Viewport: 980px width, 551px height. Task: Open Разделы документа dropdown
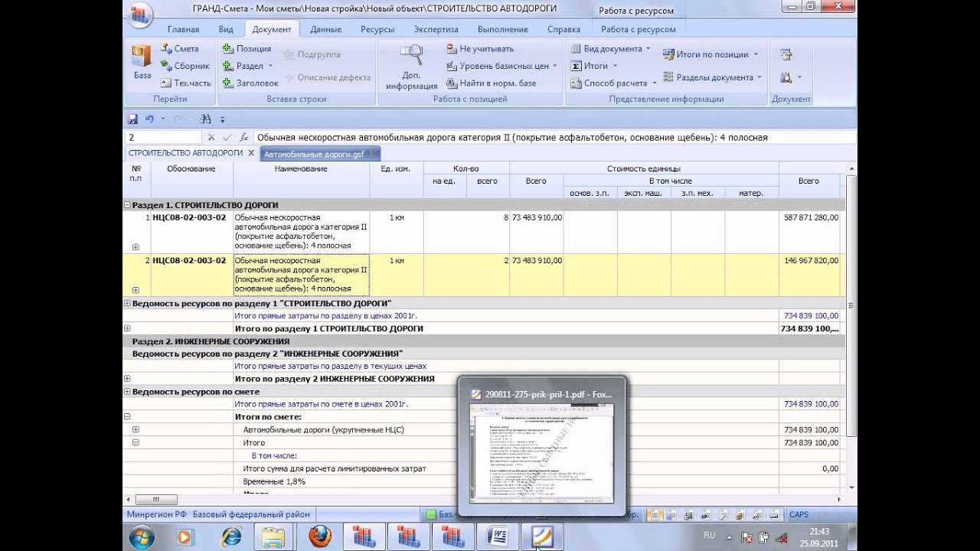point(713,77)
